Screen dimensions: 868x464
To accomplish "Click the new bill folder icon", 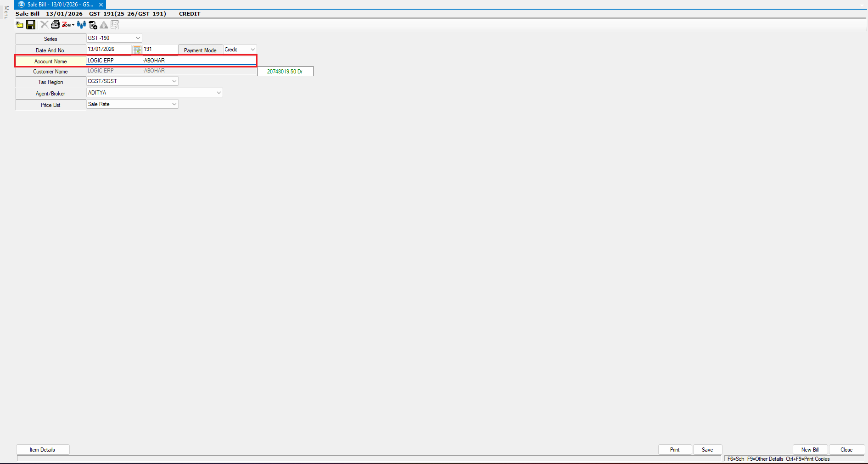I will click(x=20, y=25).
